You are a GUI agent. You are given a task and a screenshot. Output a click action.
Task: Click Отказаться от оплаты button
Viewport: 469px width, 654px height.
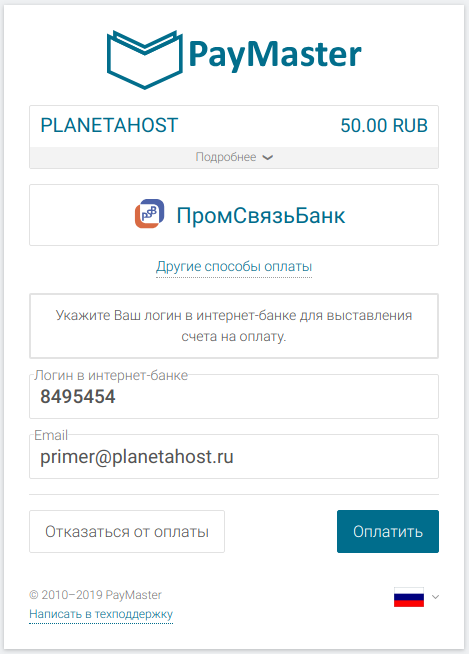pos(127,531)
